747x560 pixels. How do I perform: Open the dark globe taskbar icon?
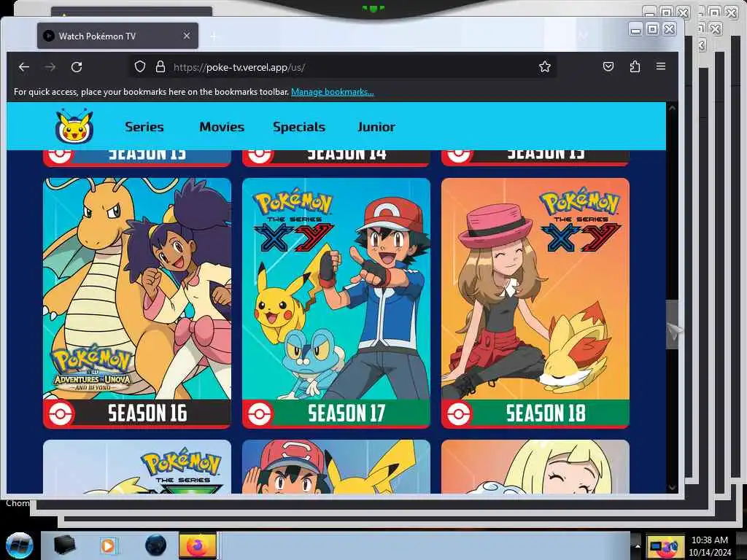[x=156, y=545]
